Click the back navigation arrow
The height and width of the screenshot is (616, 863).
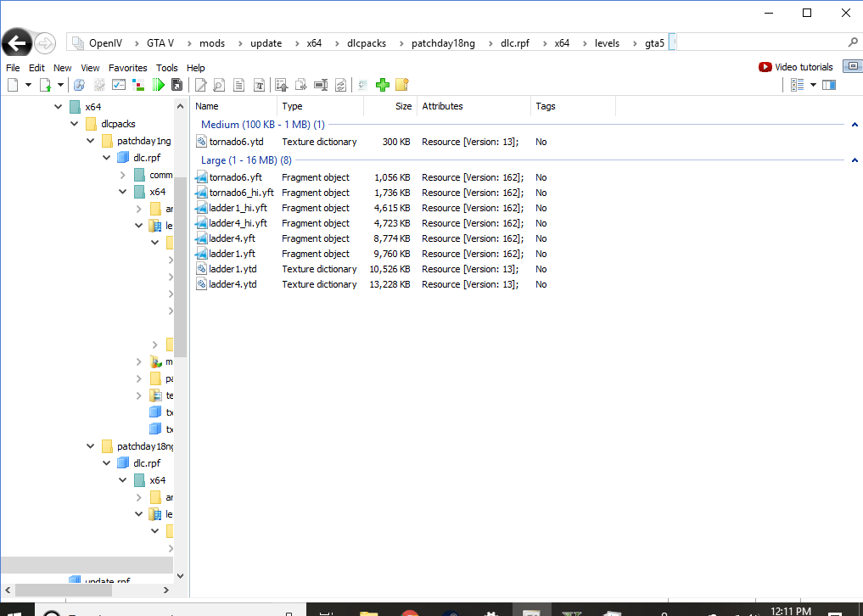click(17, 43)
